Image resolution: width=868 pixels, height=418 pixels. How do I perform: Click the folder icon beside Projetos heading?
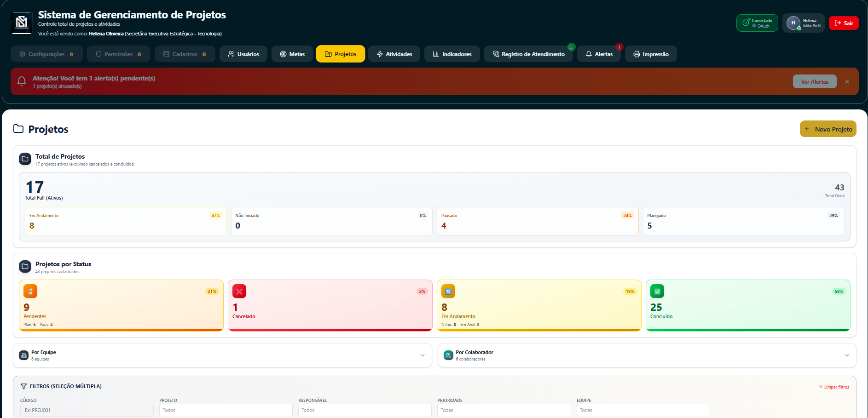pyautogui.click(x=18, y=129)
